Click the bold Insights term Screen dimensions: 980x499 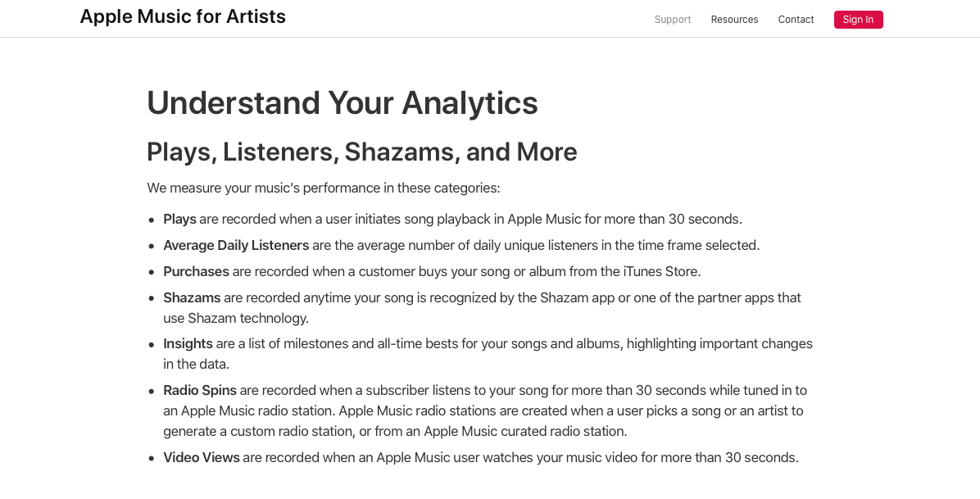(x=188, y=344)
